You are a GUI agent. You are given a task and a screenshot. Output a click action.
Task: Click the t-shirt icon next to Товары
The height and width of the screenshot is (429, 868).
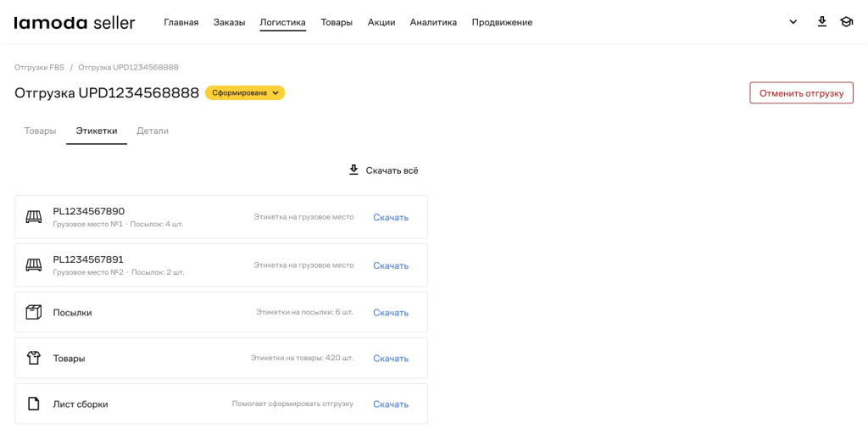[34, 358]
